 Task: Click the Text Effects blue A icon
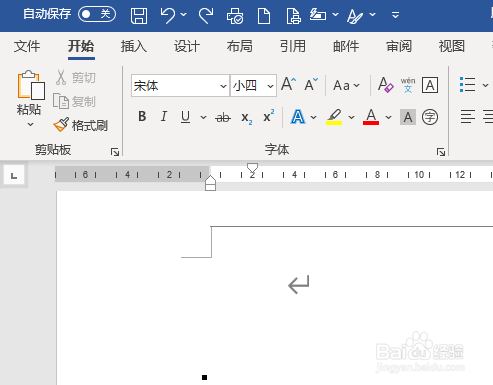[298, 117]
